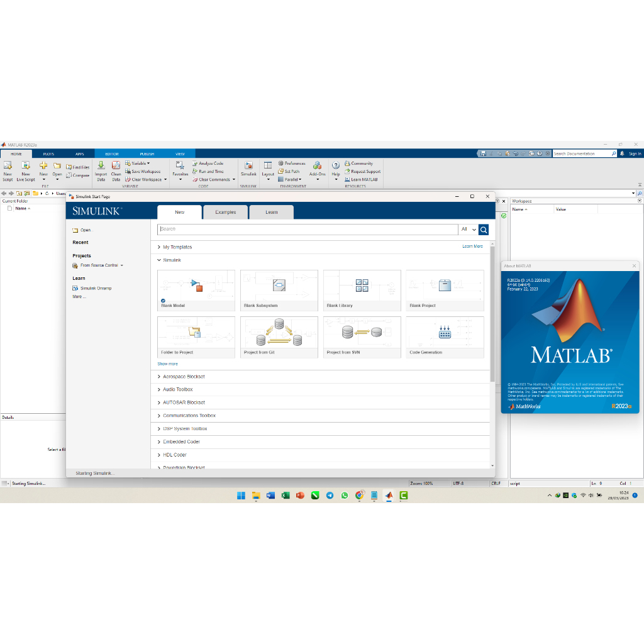Open the PLOTS ribbon tab

[x=48, y=154]
